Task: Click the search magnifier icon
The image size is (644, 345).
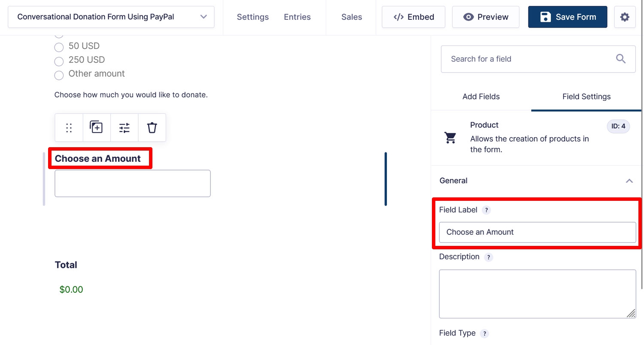Action: (621, 59)
